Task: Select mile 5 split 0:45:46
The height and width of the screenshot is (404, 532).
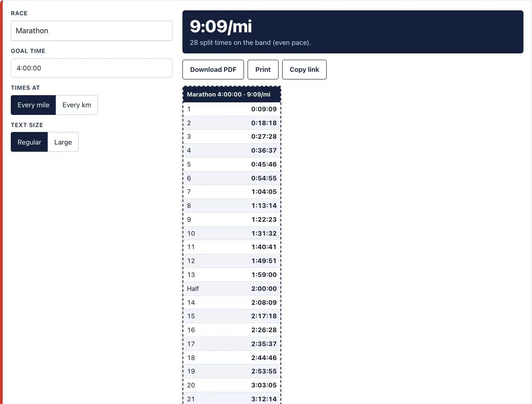Action: coord(264,164)
